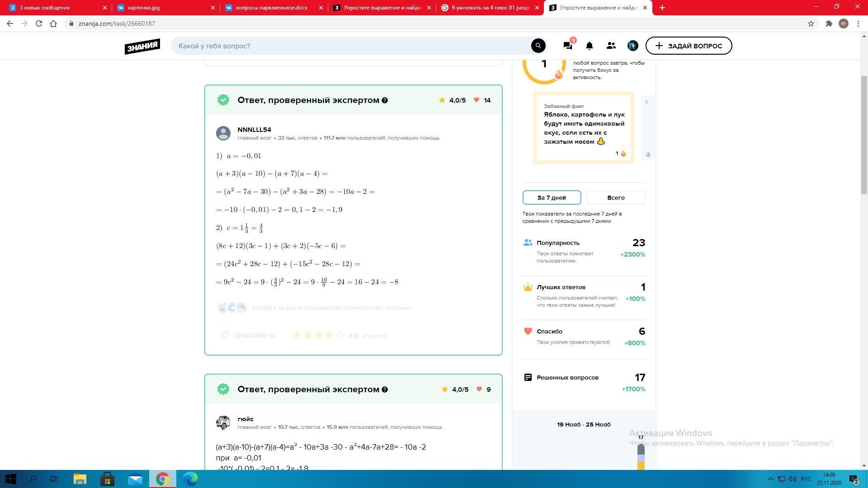Open Chrome three-dot menu
This screenshot has width=868, height=488.
pos(858,23)
